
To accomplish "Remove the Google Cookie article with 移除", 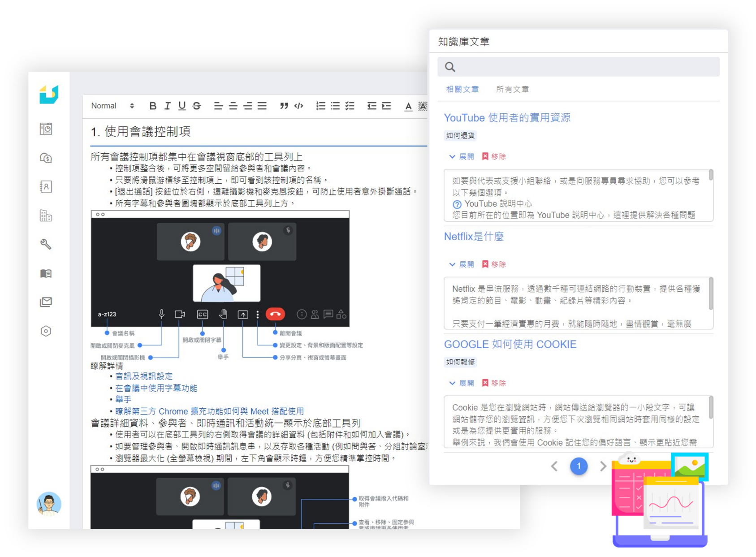I will tap(494, 383).
